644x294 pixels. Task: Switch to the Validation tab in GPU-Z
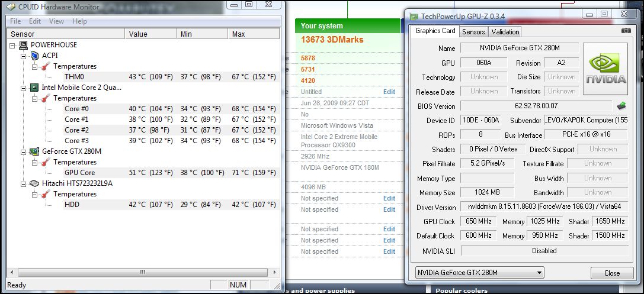[505, 31]
